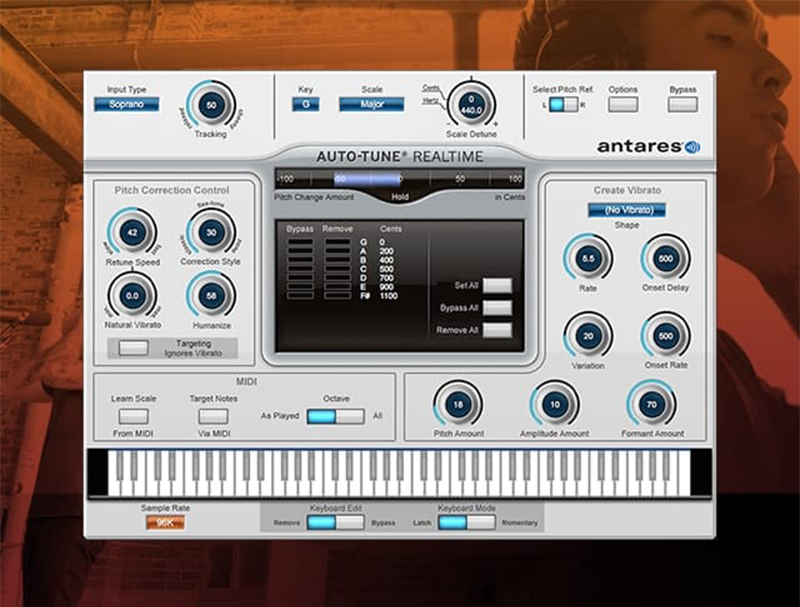
Task: Click the Sample Rate 96K indicator
Action: pos(165,523)
